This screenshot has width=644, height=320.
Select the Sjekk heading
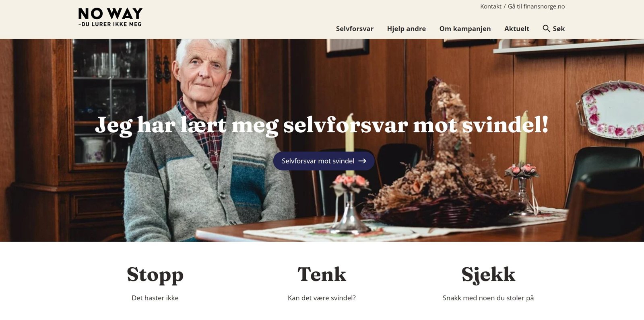tap(488, 275)
